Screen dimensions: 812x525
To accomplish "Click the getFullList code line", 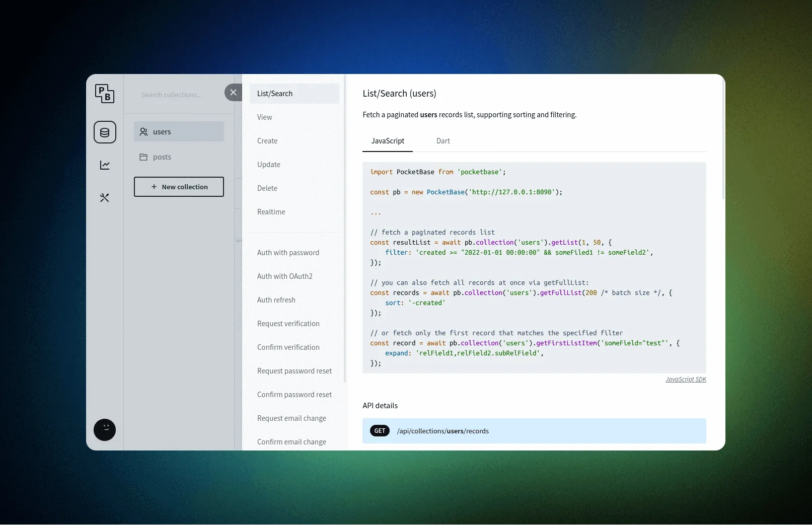I will pyautogui.click(x=521, y=293).
